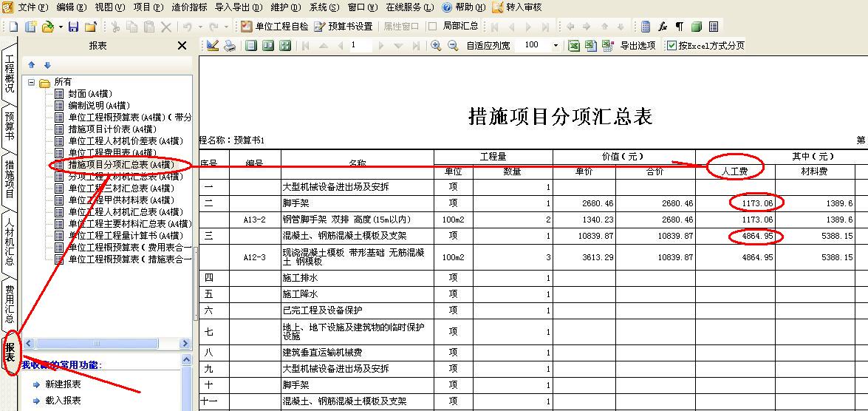The width and height of the screenshot is (868, 411).
Task: Click 自适应列宽 auto-fit column width
Action: pos(488,46)
